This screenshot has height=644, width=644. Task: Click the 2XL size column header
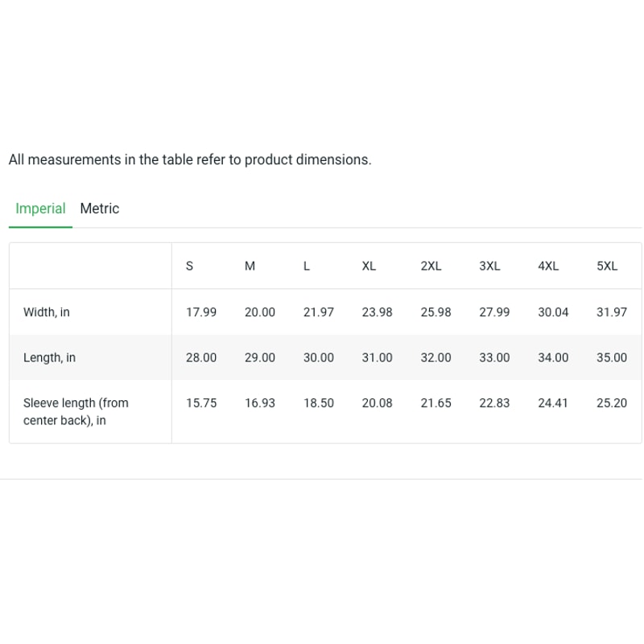coord(431,266)
